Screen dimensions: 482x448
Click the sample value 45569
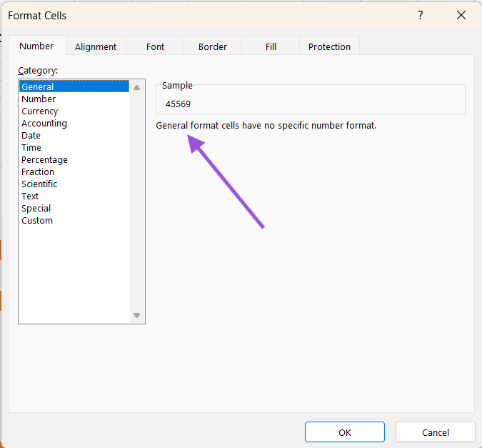pyautogui.click(x=178, y=104)
